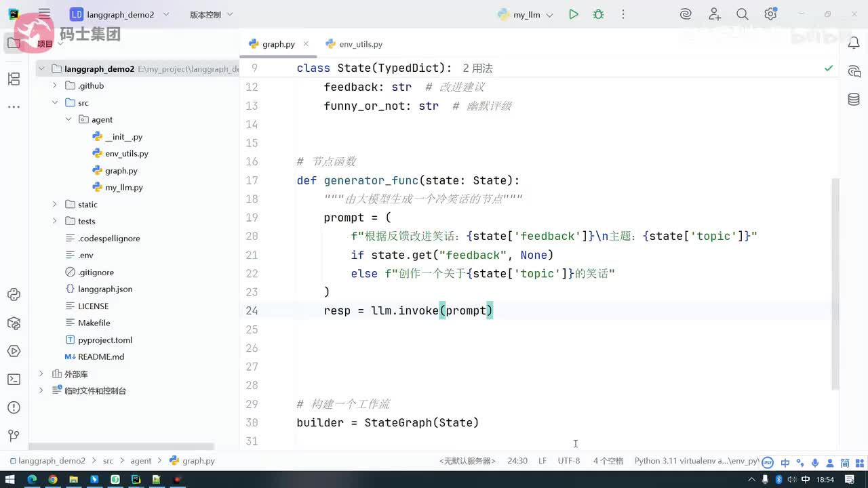Start debugging with the bug icon

[x=598, y=14]
